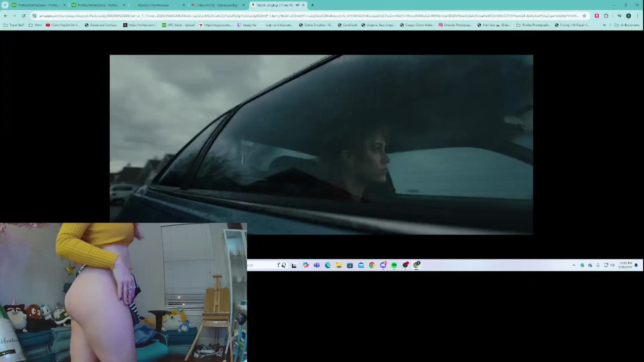644x362 pixels.
Task: Open the media control icon in toolbar
Action: (619, 16)
